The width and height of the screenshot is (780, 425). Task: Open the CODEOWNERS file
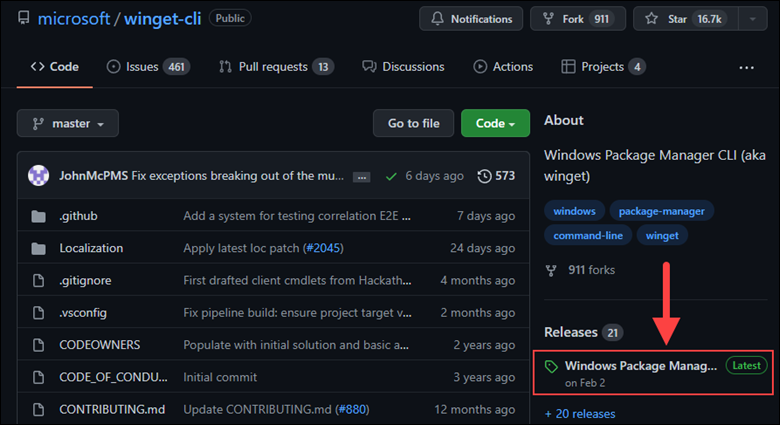[x=99, y=345]
